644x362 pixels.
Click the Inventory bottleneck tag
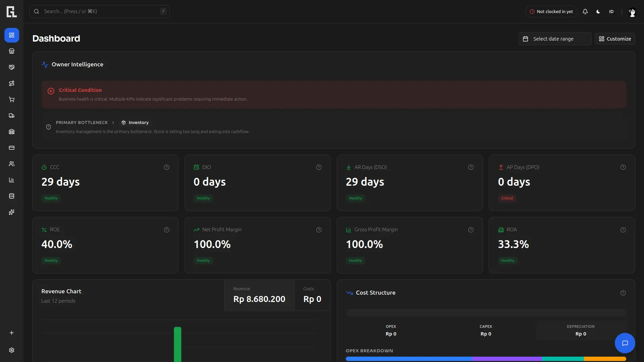[x=135, y=123]
